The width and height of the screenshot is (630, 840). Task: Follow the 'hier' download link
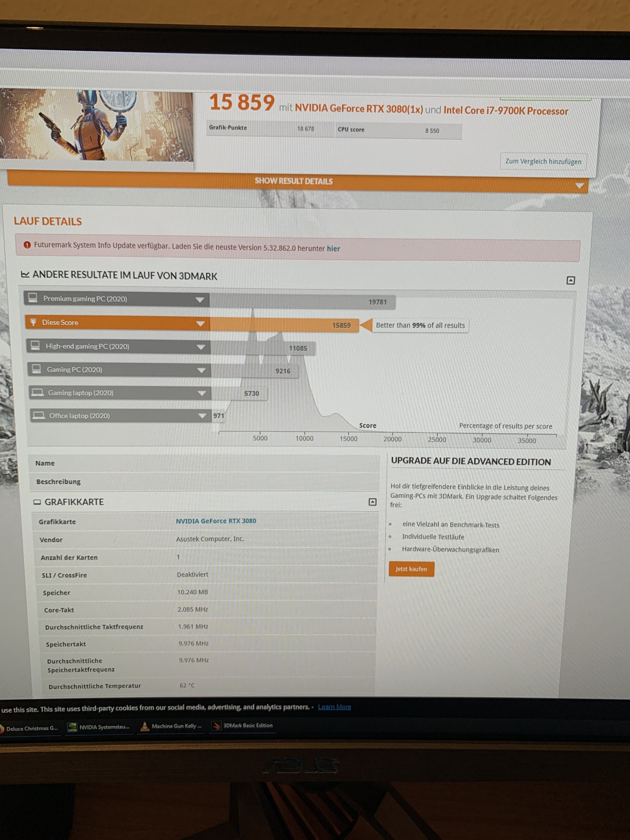[333, 249]
